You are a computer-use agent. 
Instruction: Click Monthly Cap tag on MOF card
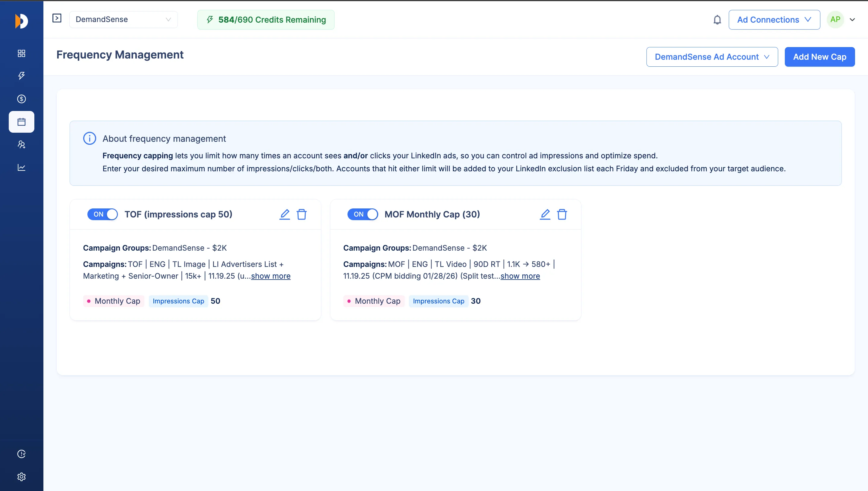click(x=374, y=301)
